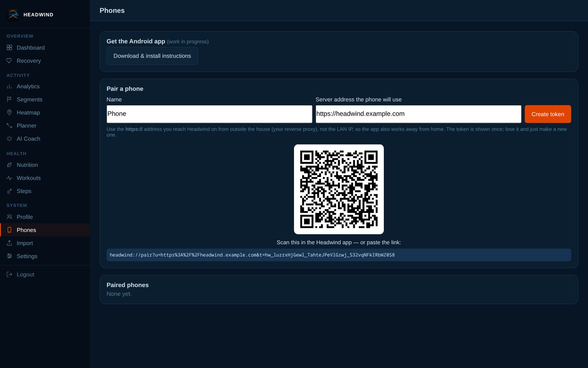Open the Planner page
588x368 pixels.
click(45, 126)
